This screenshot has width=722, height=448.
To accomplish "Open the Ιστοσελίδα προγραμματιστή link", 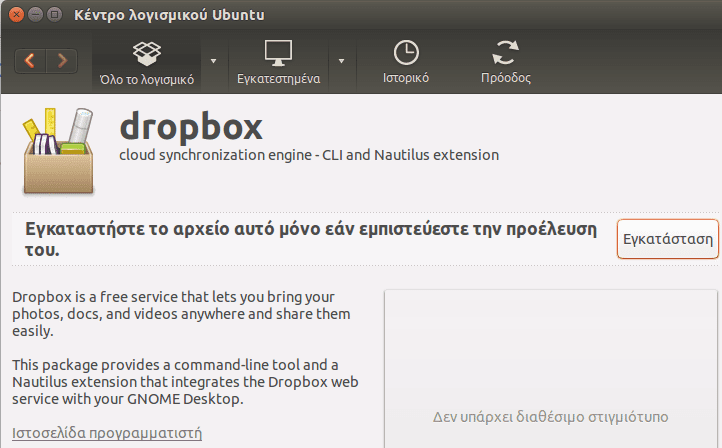I will tap(107, 433).
